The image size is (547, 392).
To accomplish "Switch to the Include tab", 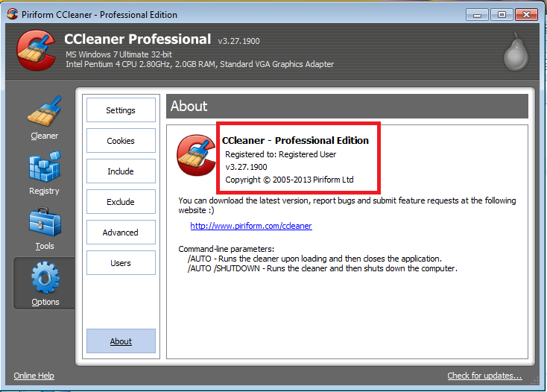I will (121, 171).
